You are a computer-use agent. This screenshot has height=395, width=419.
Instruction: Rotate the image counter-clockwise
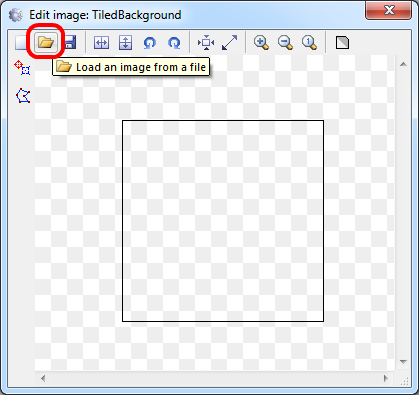pyautogui.click(x=150, y=43)
